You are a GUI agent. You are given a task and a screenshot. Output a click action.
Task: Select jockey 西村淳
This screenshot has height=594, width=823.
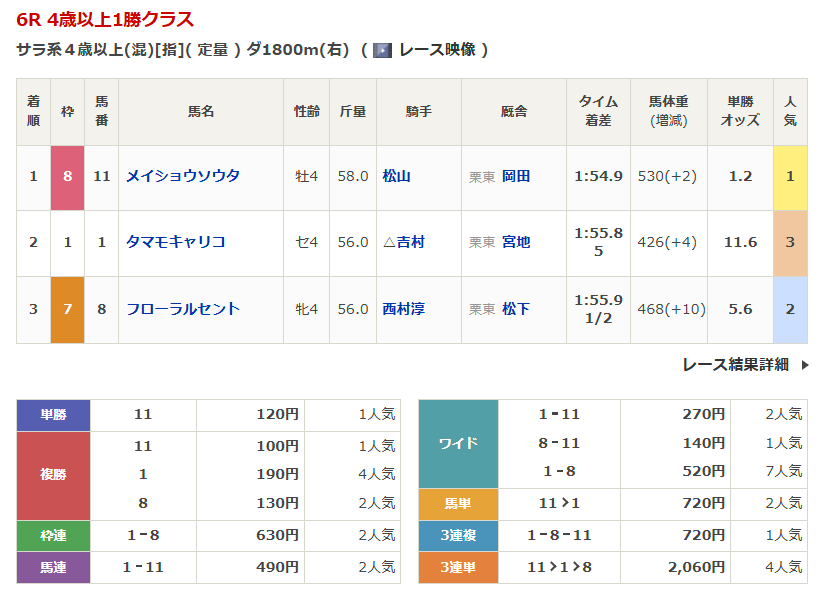coord(404,309)
